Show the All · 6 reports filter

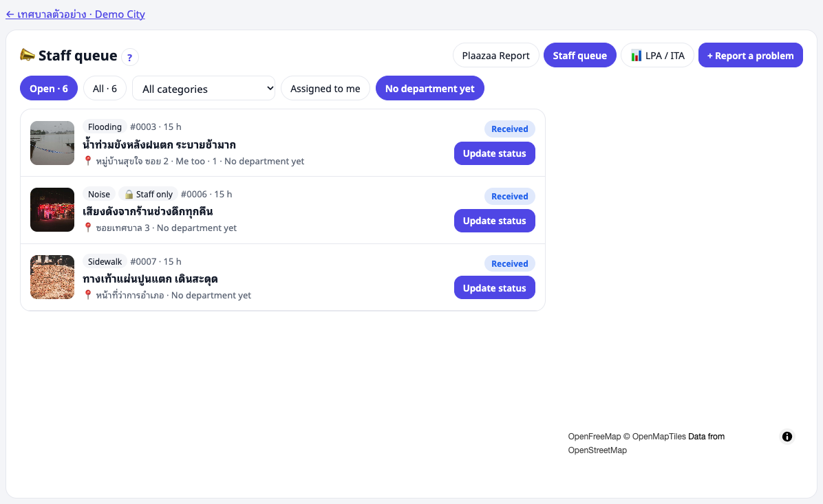105,89
